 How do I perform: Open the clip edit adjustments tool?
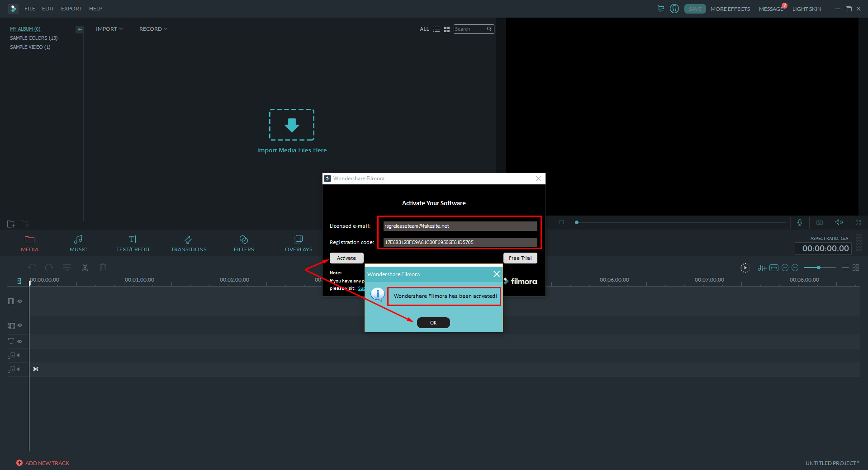(67, 268)
